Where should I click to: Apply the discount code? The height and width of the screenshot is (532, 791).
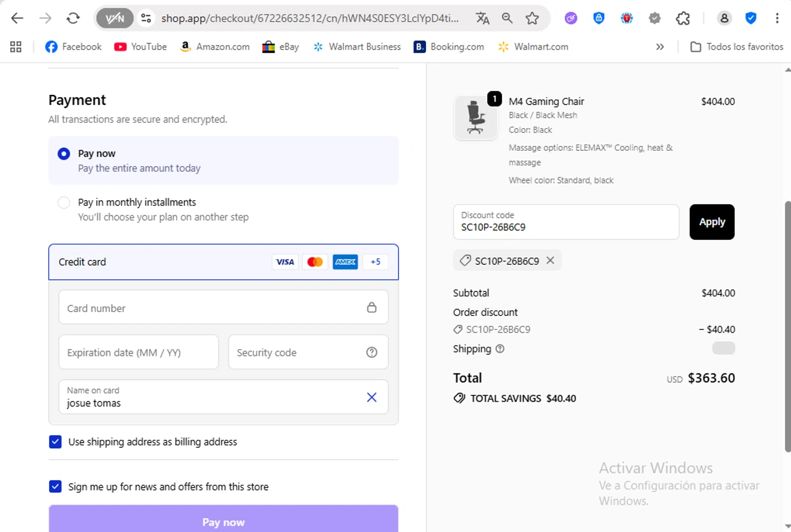712,222
